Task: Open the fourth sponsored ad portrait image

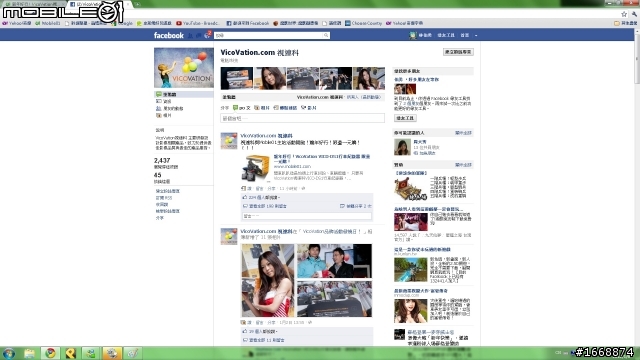Action: [411, 310]
